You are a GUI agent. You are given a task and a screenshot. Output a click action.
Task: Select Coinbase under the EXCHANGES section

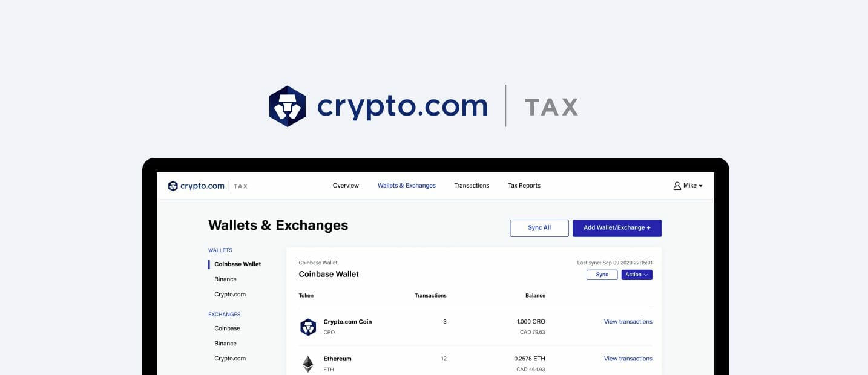click(227, 328)
